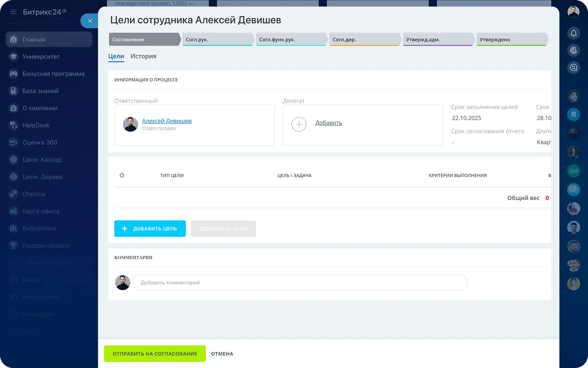This screenshot has width=588, height=368.
Task: Select the Согл.функ.рук. stage
Action: point(292,39)
